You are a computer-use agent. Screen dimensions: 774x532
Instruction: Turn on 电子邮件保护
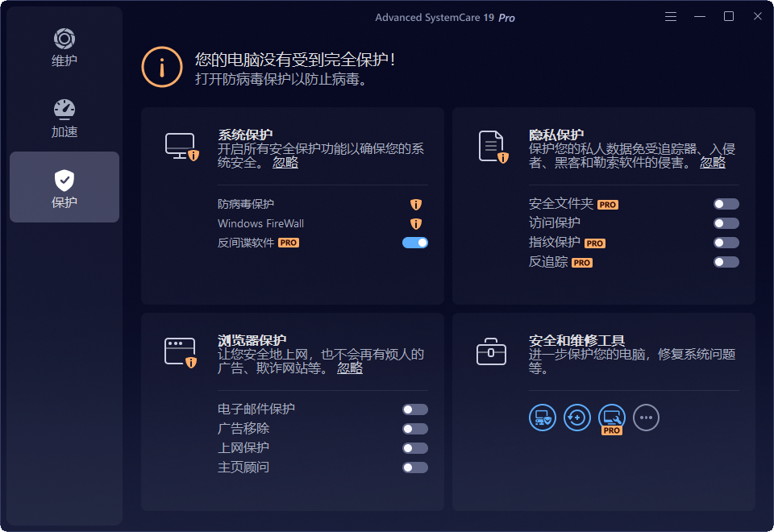coord(414,409)
